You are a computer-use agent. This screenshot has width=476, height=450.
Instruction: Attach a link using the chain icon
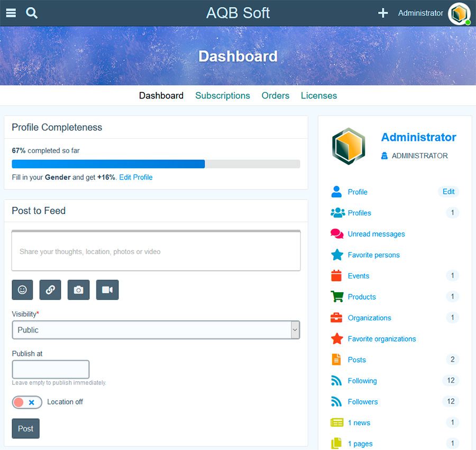point(50,290)
